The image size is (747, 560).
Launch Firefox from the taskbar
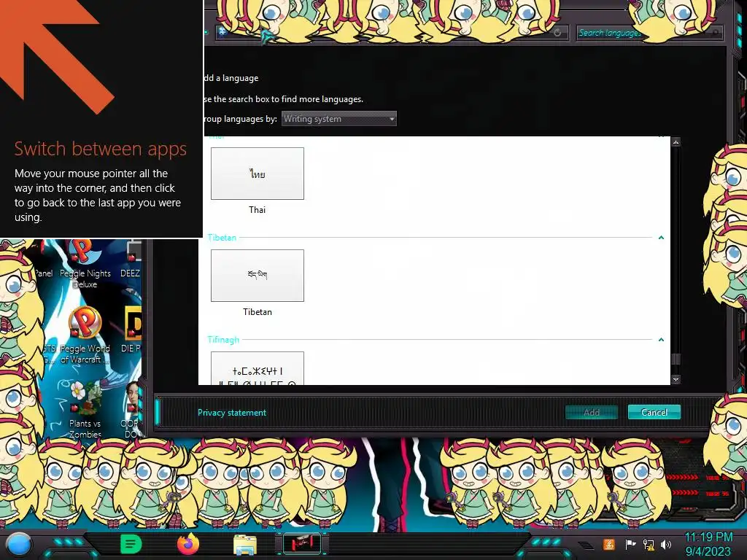188,544
